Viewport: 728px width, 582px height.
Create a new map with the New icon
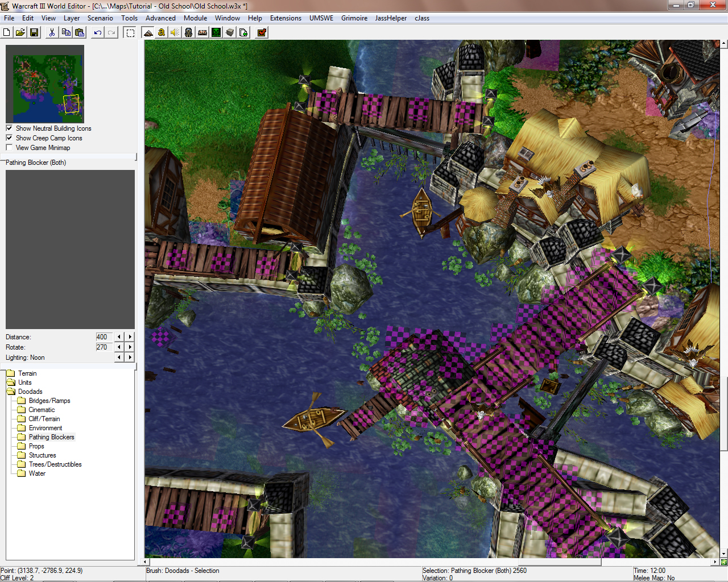pos(7,32)
